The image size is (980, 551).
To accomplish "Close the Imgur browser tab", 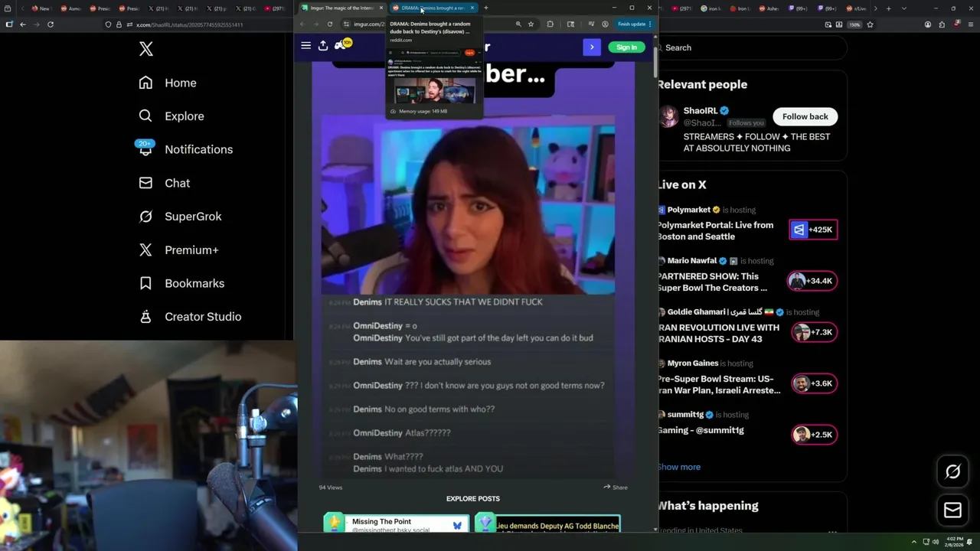I will [x=381, y=8].
